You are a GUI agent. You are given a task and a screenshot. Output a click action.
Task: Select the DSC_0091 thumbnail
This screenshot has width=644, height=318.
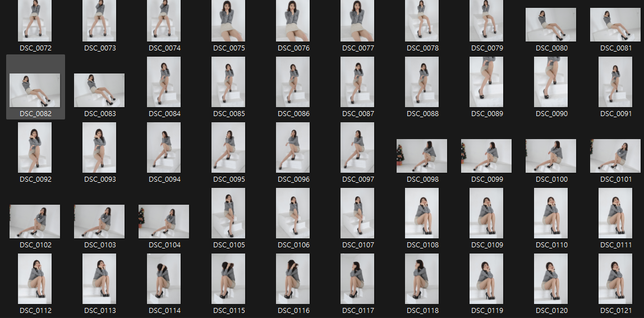615,82
